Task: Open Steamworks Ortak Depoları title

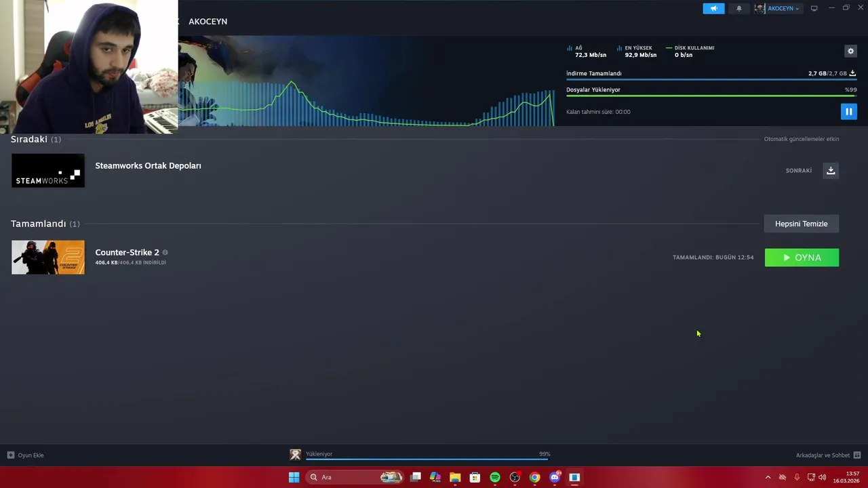Action: click(148, 165)
